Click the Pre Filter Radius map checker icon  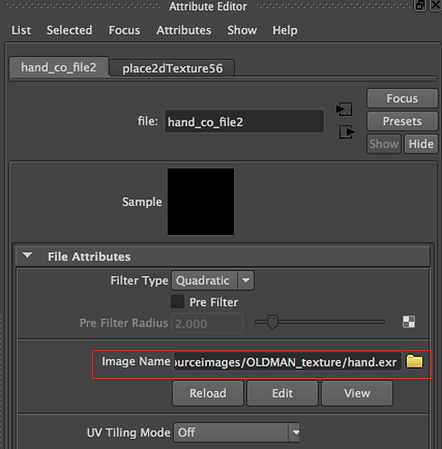click(409, 322)
